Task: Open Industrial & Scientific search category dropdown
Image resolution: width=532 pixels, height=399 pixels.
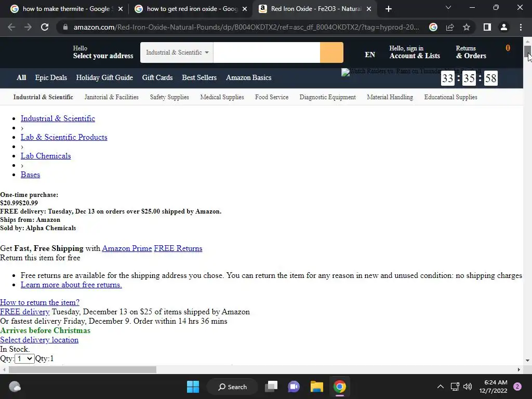Action: (177, 52)
